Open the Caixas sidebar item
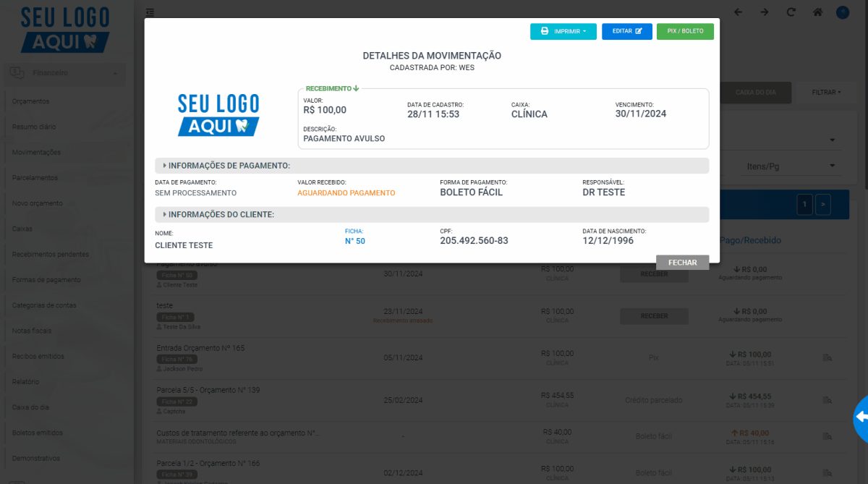 click(22, 229)
